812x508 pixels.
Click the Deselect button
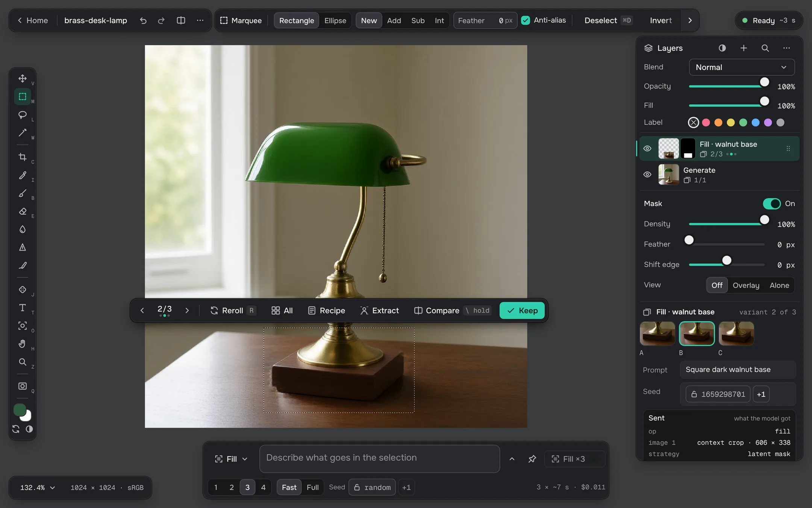[x=607, y=20]
